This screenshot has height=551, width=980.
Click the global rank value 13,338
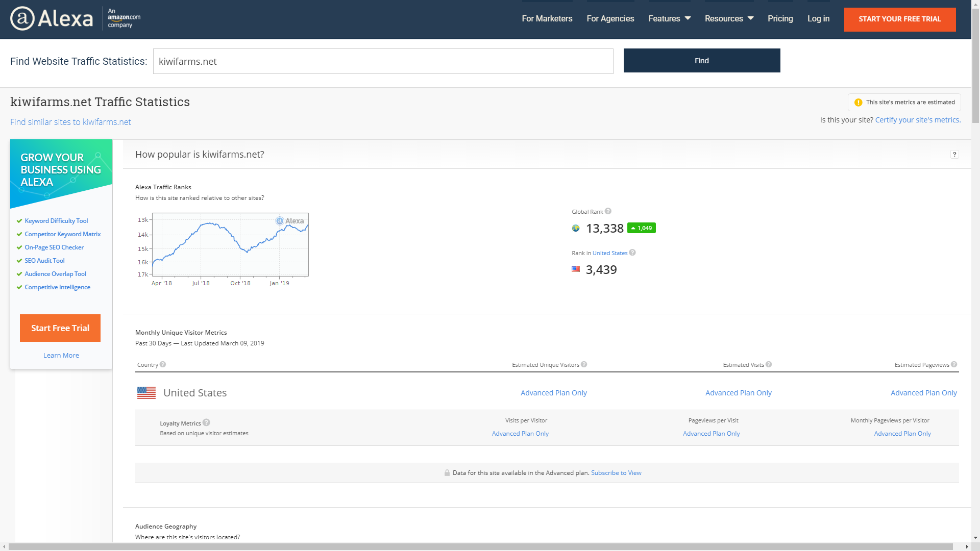coord(605,229)
